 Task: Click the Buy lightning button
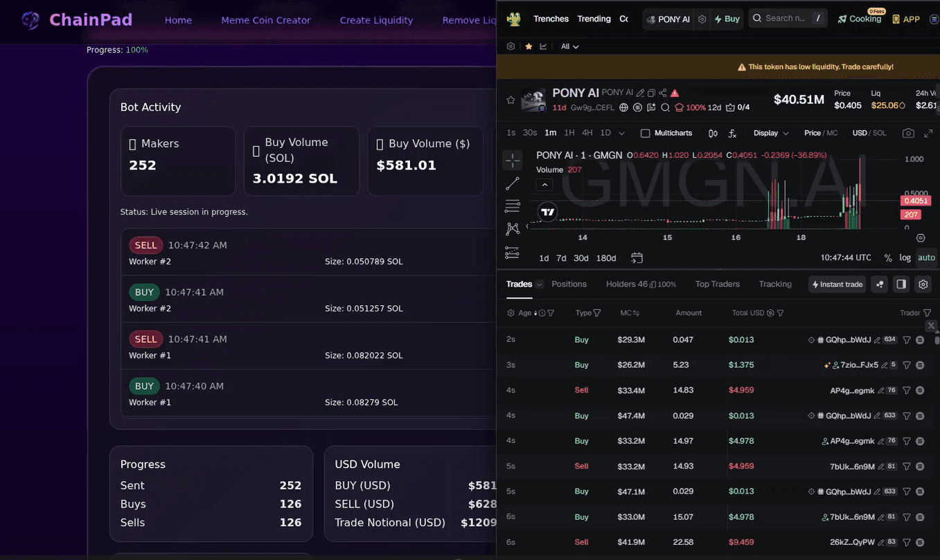coord(727,19)
